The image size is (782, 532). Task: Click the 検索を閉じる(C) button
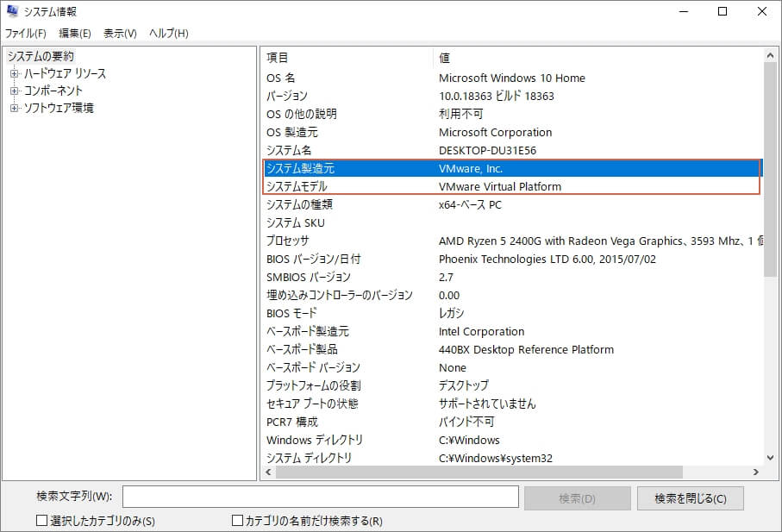click(x=691, y=498)
